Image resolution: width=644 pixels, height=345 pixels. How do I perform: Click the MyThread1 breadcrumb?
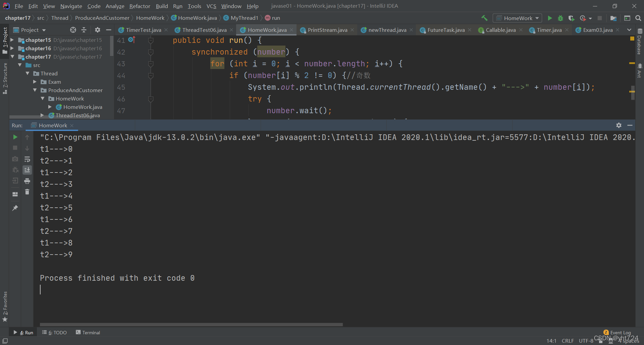click(244, 18)
